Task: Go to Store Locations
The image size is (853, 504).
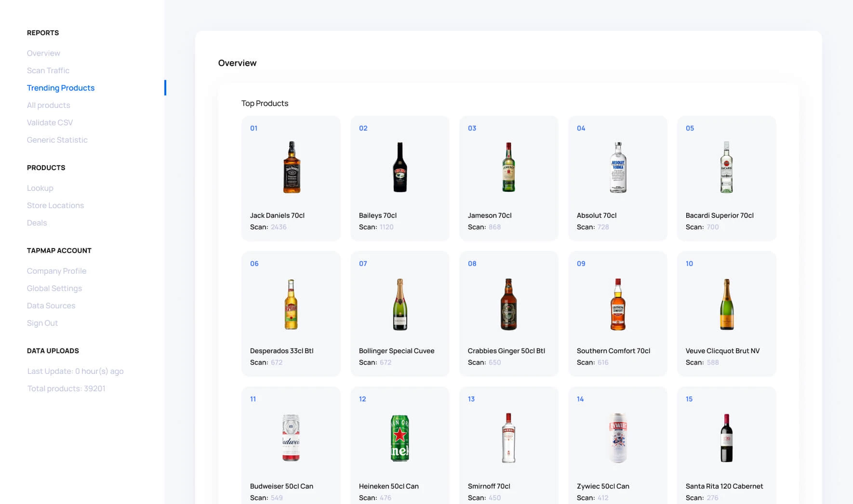Action: pyautogui.click(x=55, y=205)
